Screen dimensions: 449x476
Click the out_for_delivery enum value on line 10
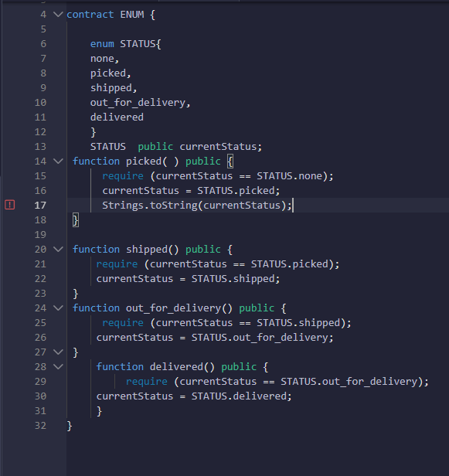point(138,103)
